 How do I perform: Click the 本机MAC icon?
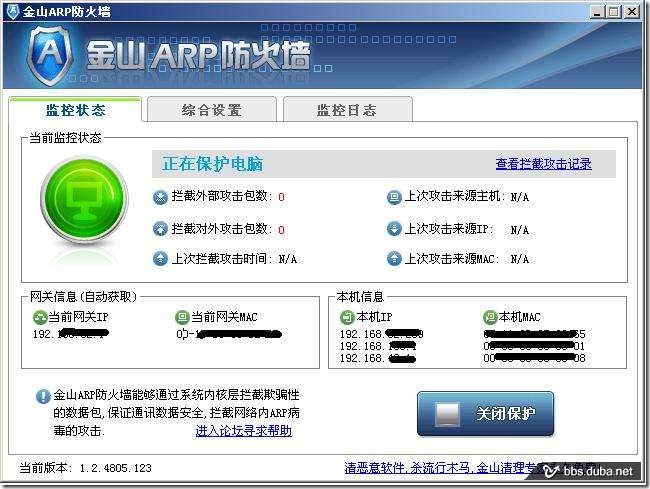point(490,317)
